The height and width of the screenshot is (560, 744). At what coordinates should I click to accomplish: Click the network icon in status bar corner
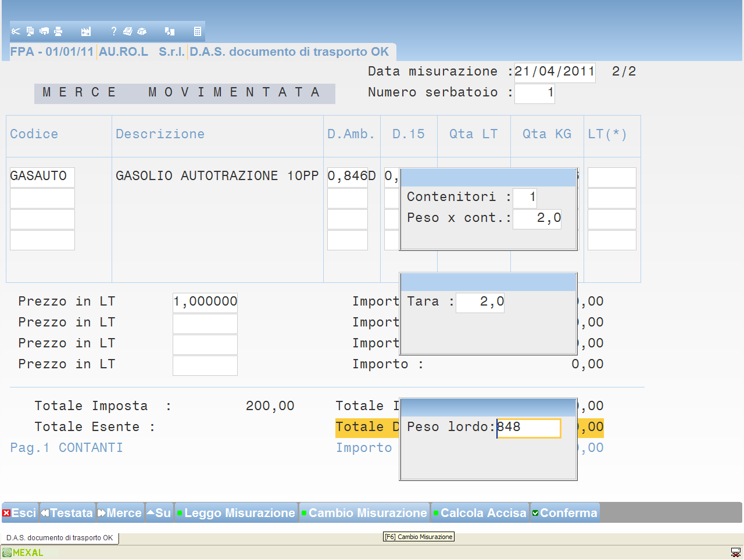pos(736,552)
